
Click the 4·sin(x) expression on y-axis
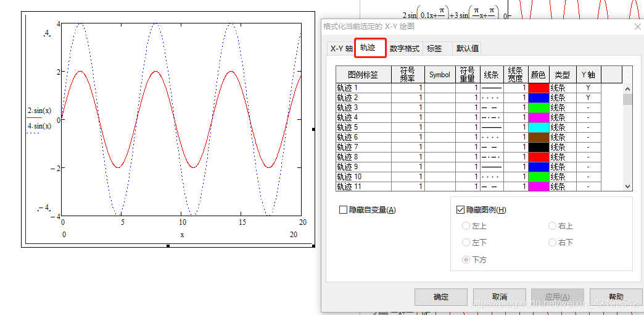coord(39,126)
